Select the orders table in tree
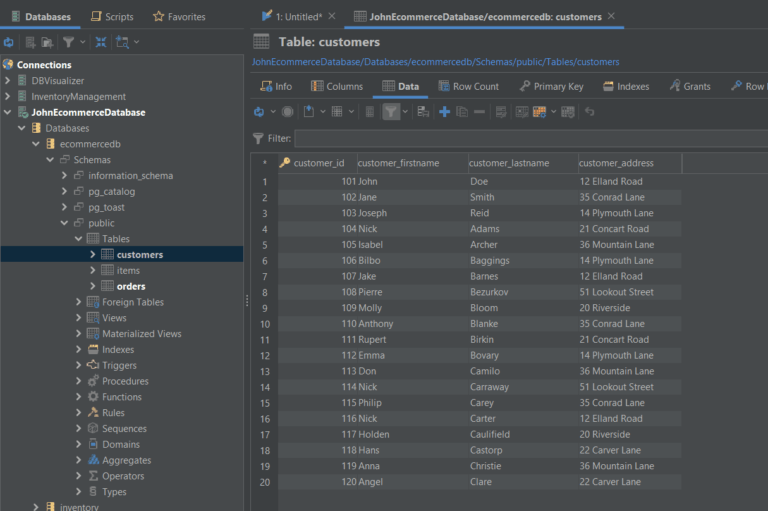Image resolution: width=768 pixels, height=511 pixels. tap(130, 287)
